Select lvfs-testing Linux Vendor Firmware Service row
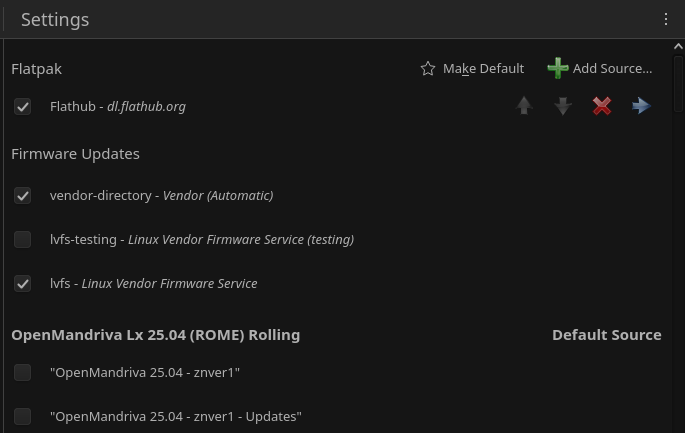The width and height of the screenshot is (685, 433). tap(202, 239)
